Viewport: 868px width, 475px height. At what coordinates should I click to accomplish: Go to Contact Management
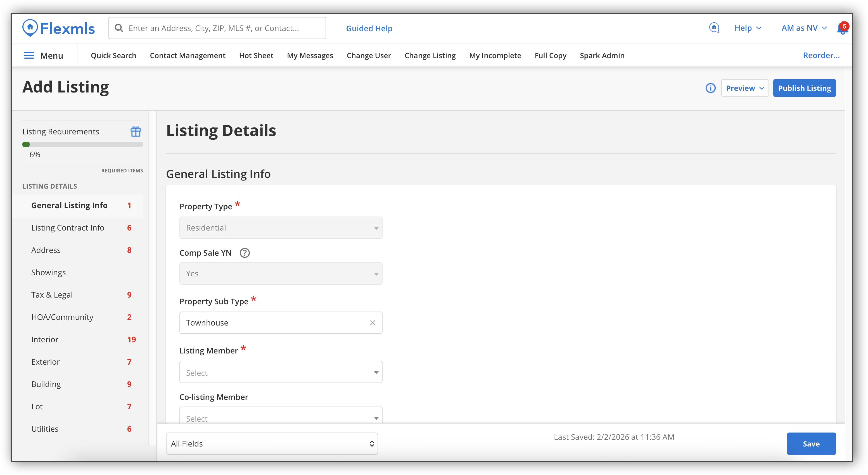click(187, 55)
